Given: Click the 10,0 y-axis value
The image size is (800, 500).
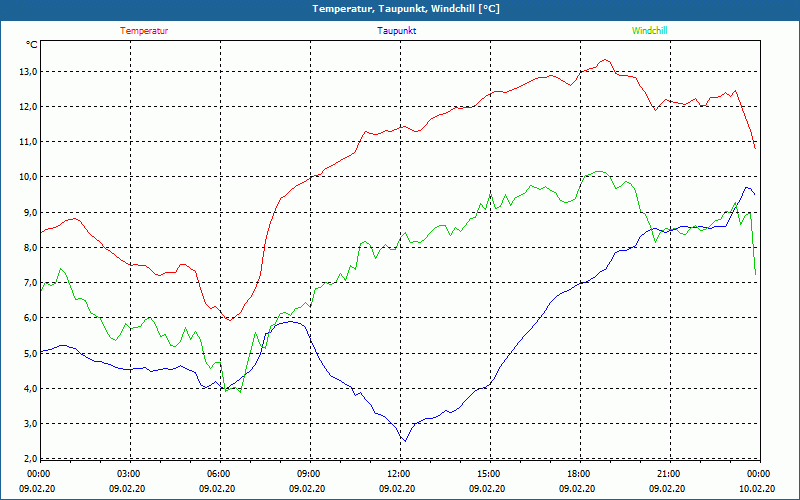Looking at the screenshot, I should pos(28,177).
